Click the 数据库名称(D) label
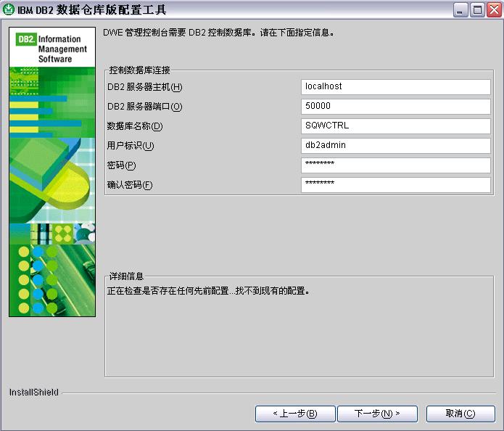 135,126
